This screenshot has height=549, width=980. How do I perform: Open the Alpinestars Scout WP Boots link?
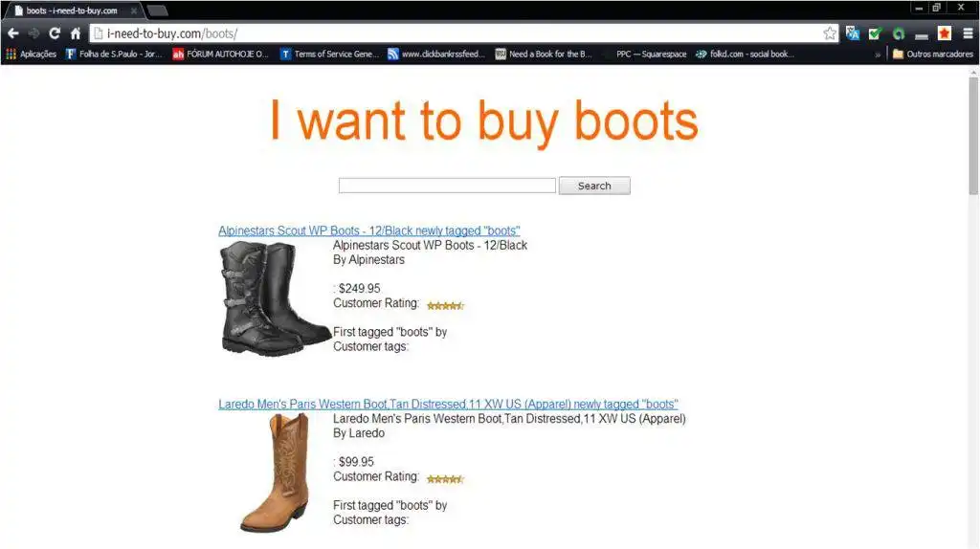click(368, 231)
